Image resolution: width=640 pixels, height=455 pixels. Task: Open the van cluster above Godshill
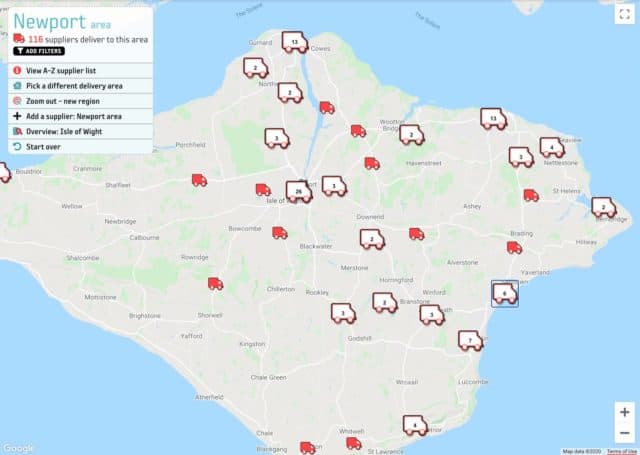point(343,313)
